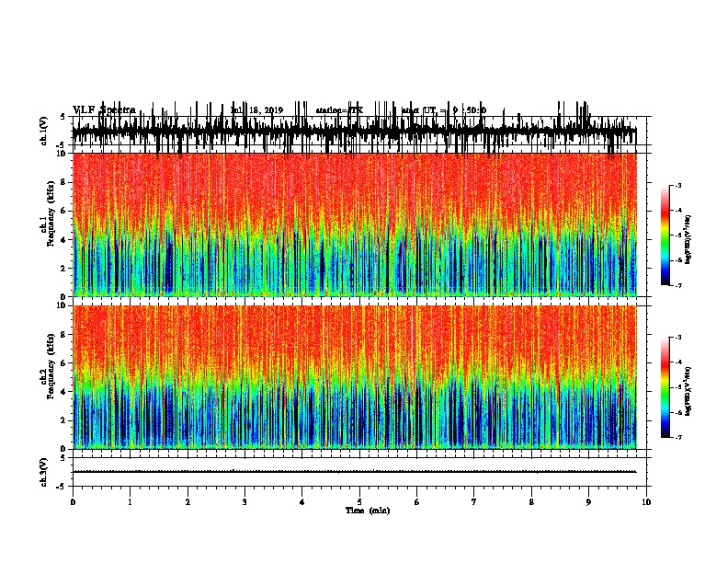The height and width of the screenshot is (563, 728).
Task: Click the time axis tick label '6'
Action: (x=417, y=502)
